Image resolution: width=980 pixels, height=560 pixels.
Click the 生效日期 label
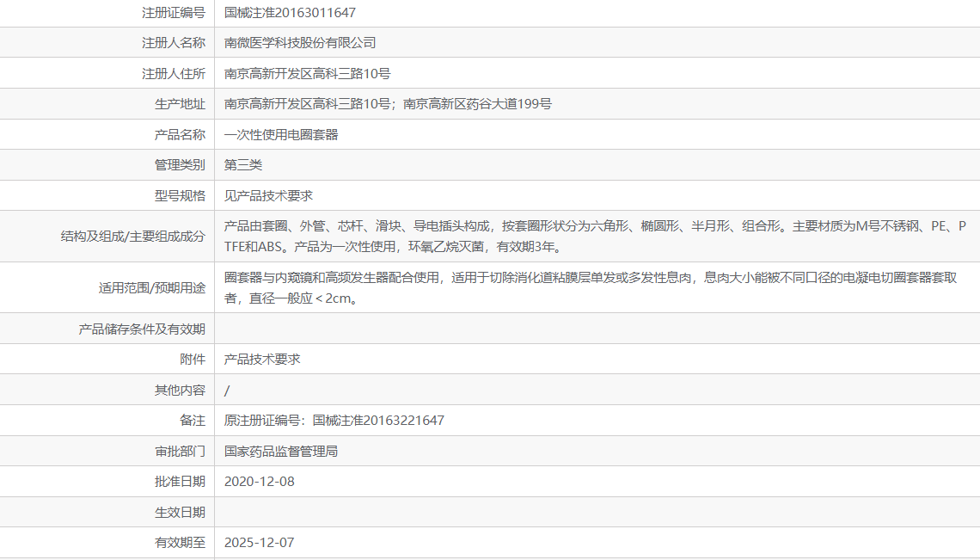point(180,512)
